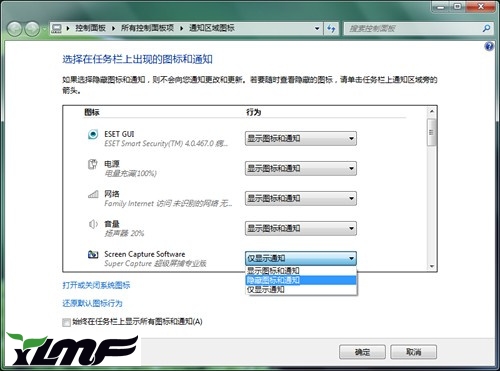Image resolution: width=500 pixels, height=371 pixels.
Task: Click the Screen Capture Software icon
Action: [93, 254]
